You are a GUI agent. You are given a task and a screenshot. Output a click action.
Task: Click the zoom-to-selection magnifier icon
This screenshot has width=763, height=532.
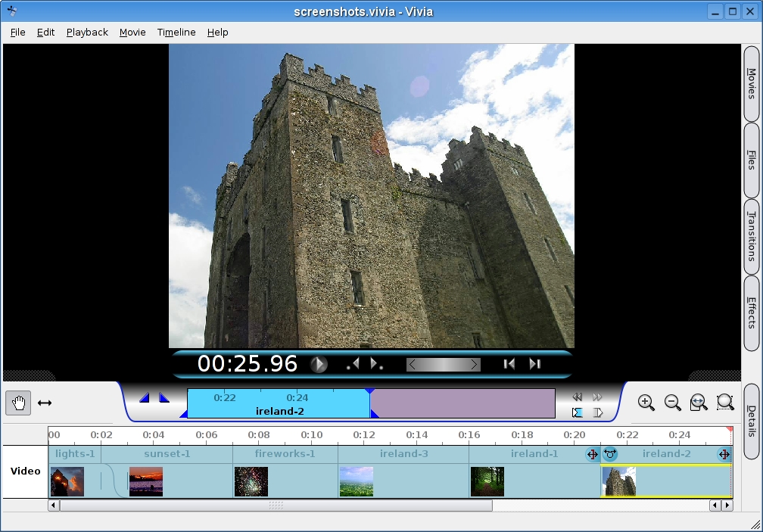(x=725, y=402)
